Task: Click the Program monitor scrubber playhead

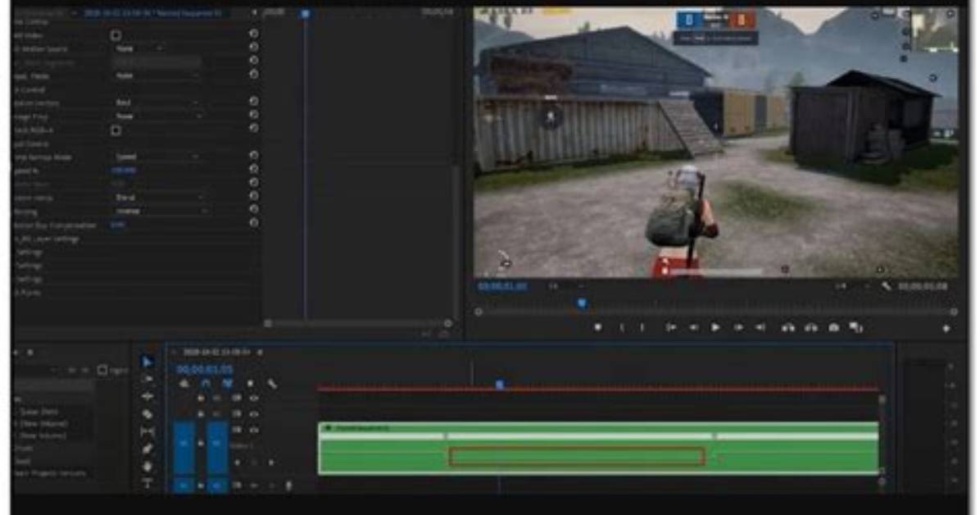Action: (582, 303)
